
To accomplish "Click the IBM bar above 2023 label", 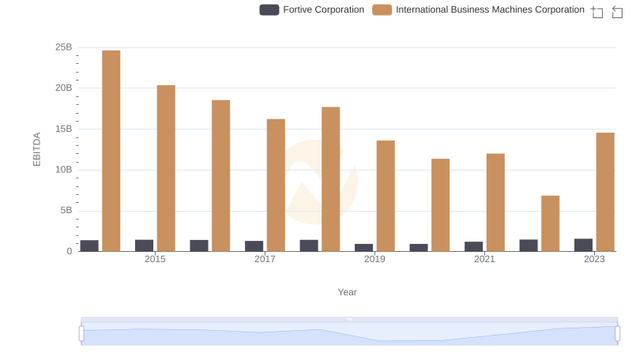I will (x=605, y=192).
